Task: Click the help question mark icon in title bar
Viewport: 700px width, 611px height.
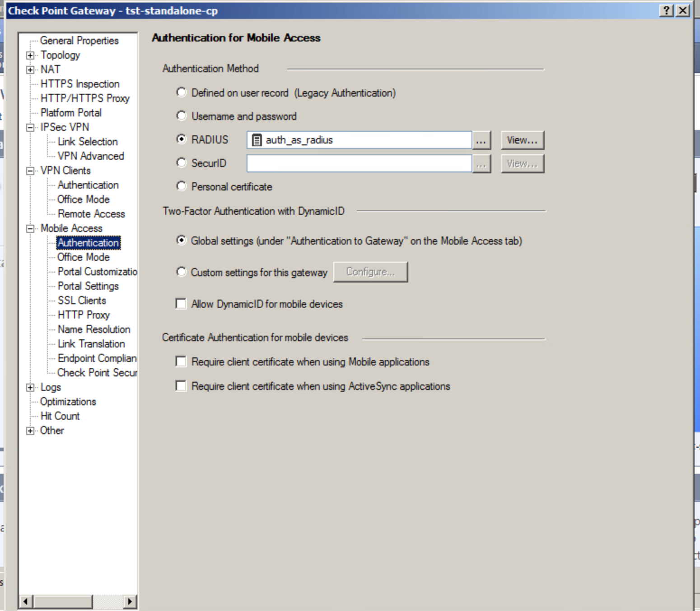Action: click(x=666, y=10)
